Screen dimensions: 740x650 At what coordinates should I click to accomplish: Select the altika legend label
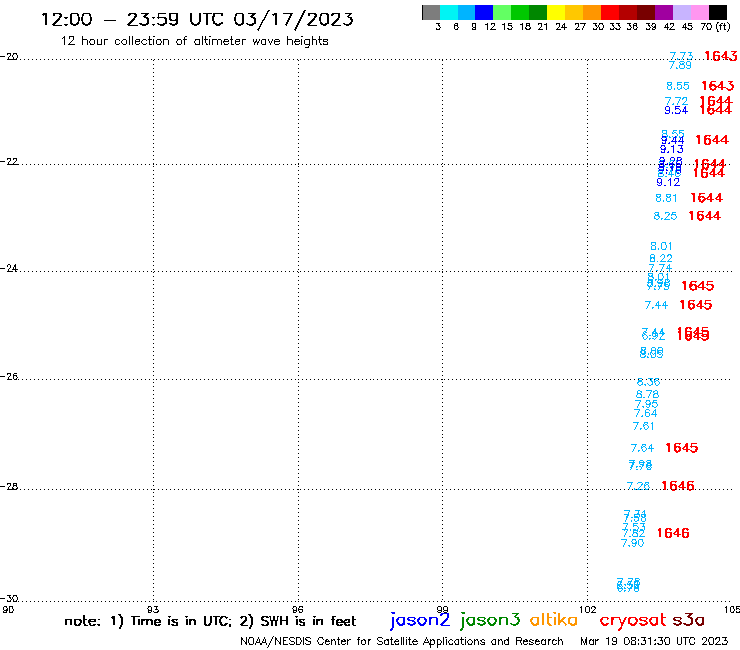553,620
